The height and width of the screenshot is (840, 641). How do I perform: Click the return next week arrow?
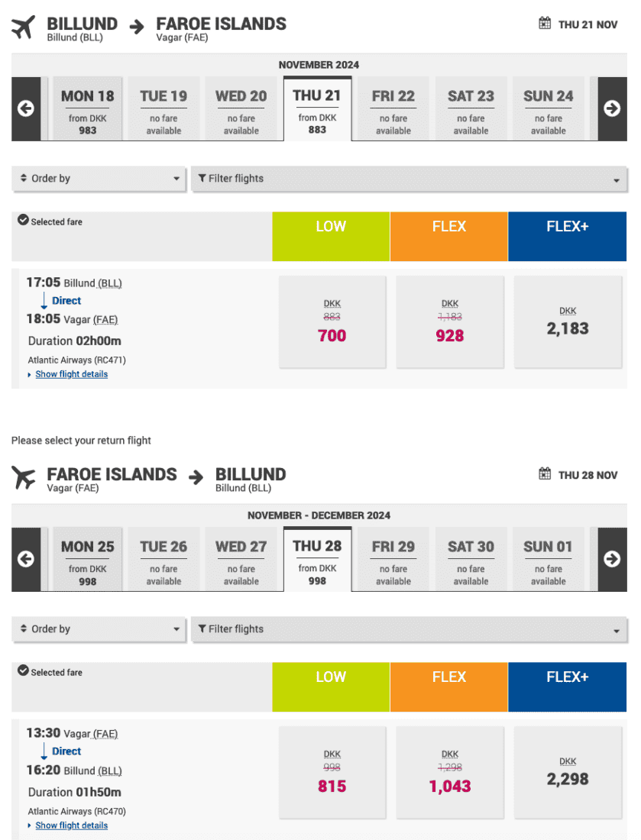(612, 559)
